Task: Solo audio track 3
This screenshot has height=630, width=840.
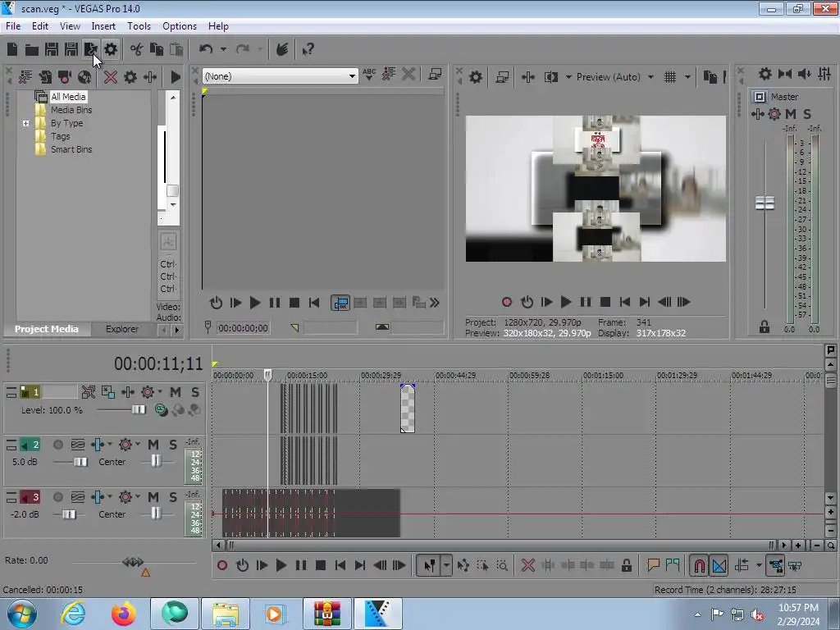Action: pos(172,497)
